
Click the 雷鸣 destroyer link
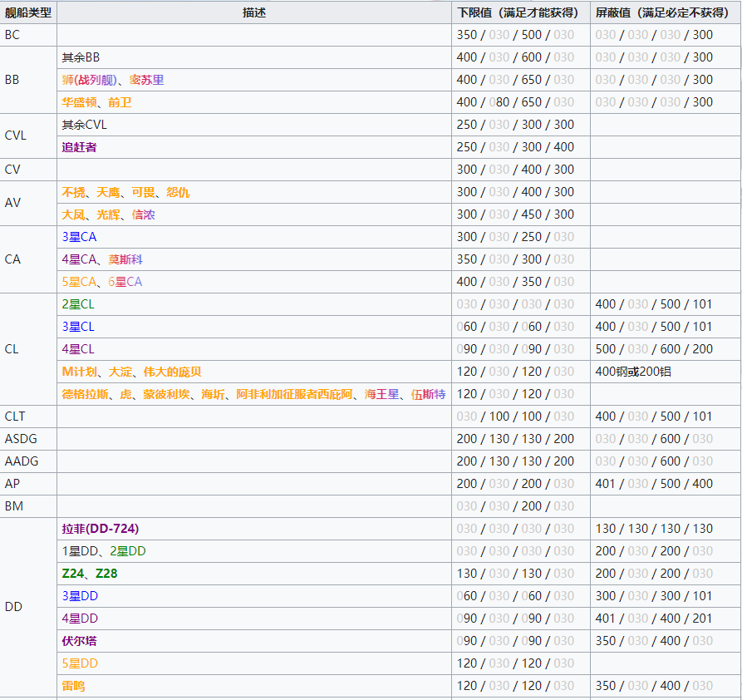click(x=73, y=686)
